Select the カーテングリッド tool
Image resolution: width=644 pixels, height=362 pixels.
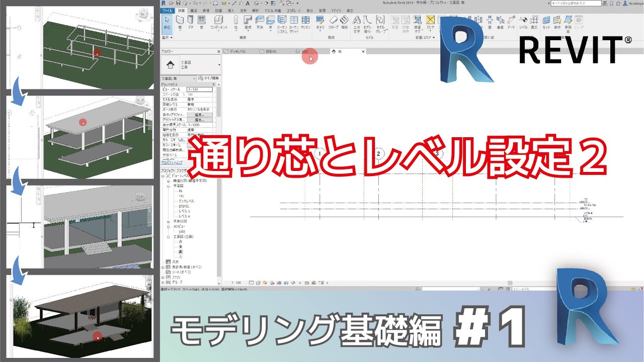[294, 23]
